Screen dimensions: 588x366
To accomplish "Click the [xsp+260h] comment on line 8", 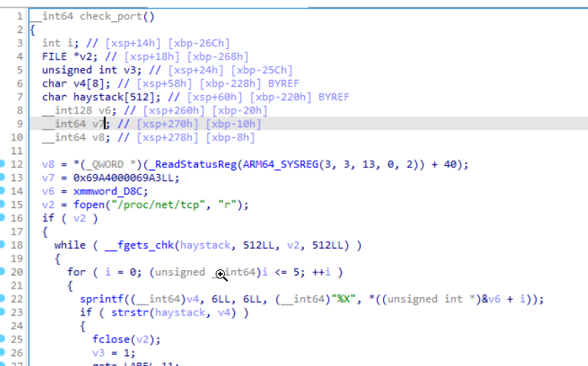I will [x=173, y=110].
